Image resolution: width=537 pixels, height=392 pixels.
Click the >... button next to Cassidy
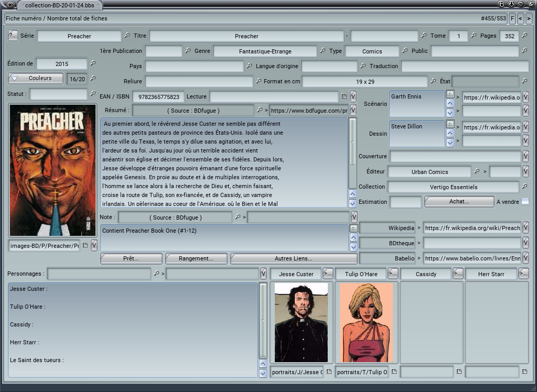[458, 274]
